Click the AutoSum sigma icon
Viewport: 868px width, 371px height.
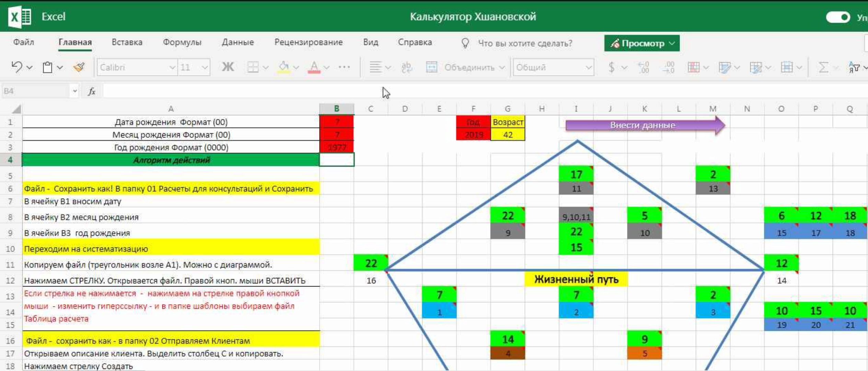823,67
